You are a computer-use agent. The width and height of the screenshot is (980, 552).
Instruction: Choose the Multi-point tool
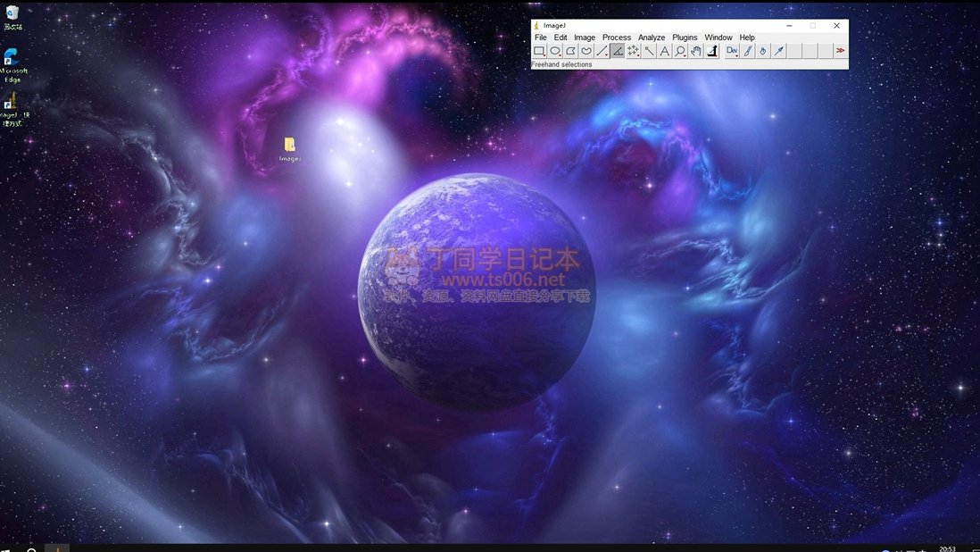[x=633, y=52]
